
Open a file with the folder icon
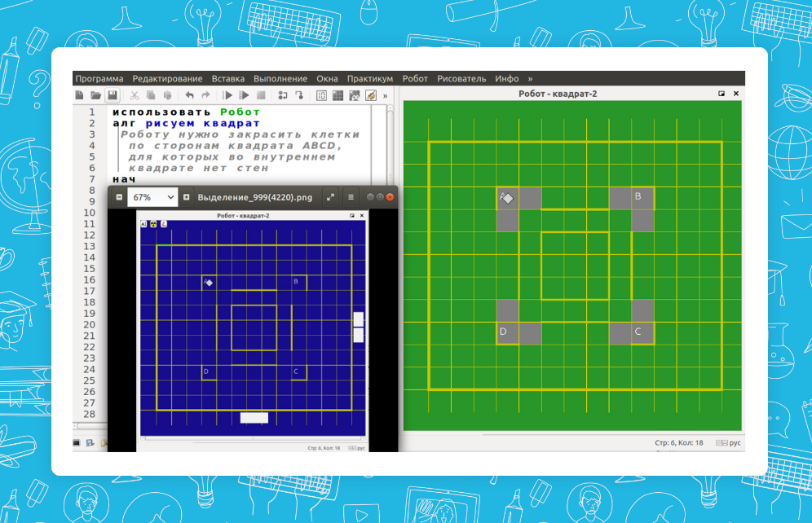[x=96, y=95]
